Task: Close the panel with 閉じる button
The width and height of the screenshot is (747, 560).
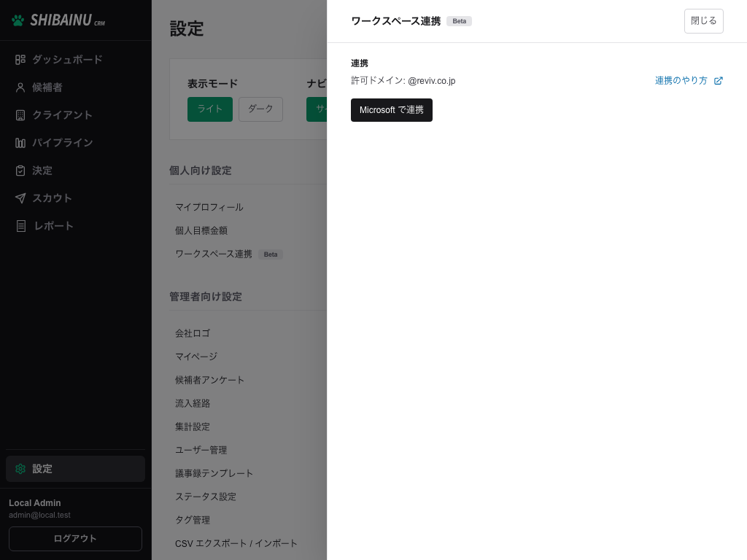Action: (704, 21)
